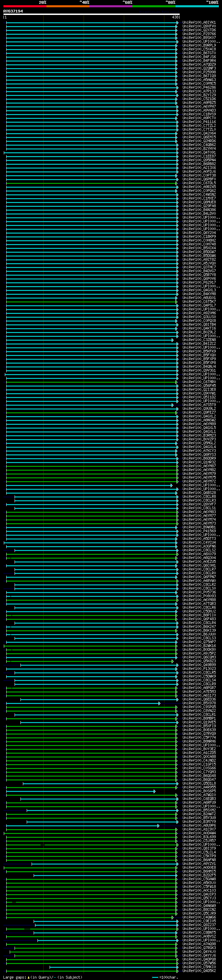Click the cyan ~100% identity legend bar
222x980 pixels.
click(x=197, y=6)
